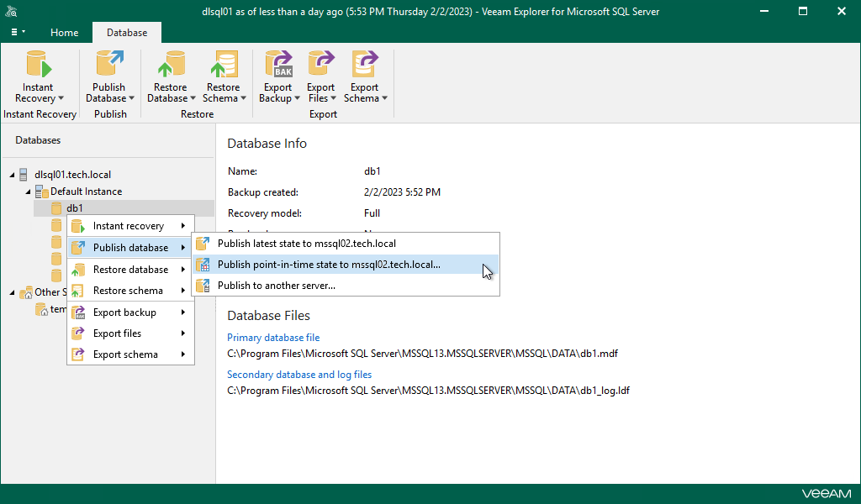
Task: Open the Restore Database dropdown arrow
Action: pyautogui.click(x=193, y=99)
